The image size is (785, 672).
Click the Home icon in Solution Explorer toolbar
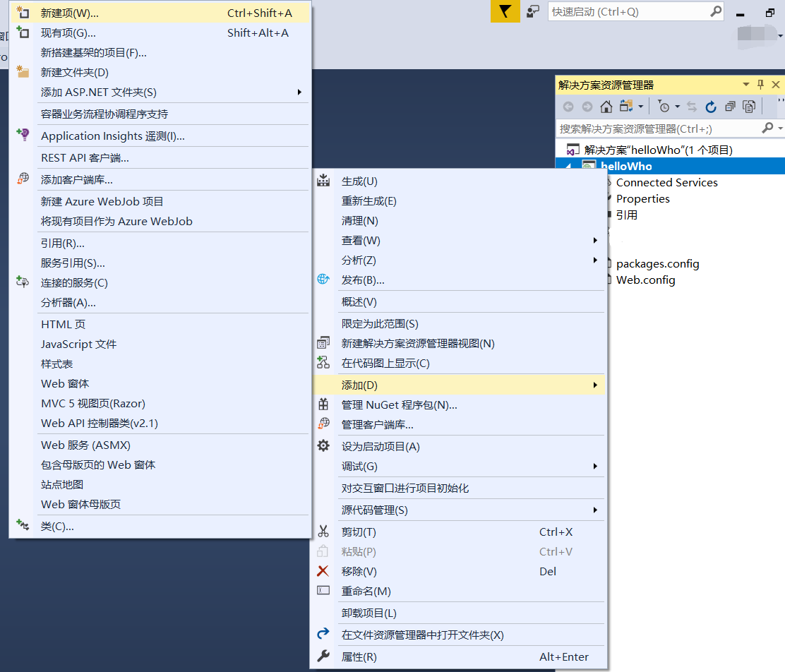click(x=606, y=107)
